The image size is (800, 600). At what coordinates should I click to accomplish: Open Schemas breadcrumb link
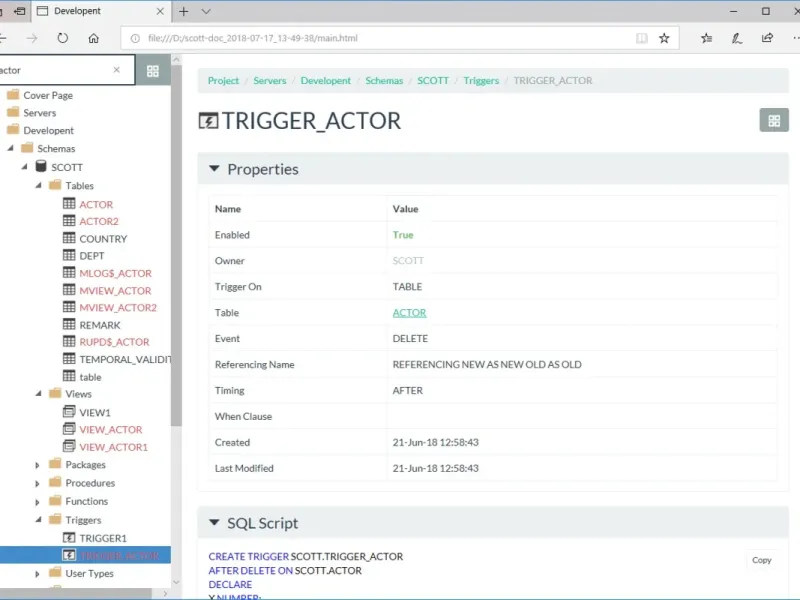[x=384, y=81]
